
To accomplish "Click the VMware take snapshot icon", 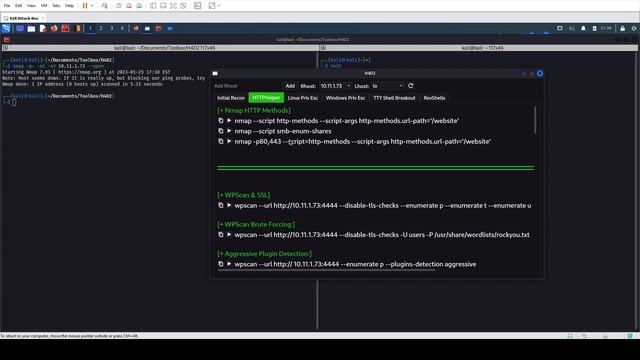I will click(x=119, y=6).
